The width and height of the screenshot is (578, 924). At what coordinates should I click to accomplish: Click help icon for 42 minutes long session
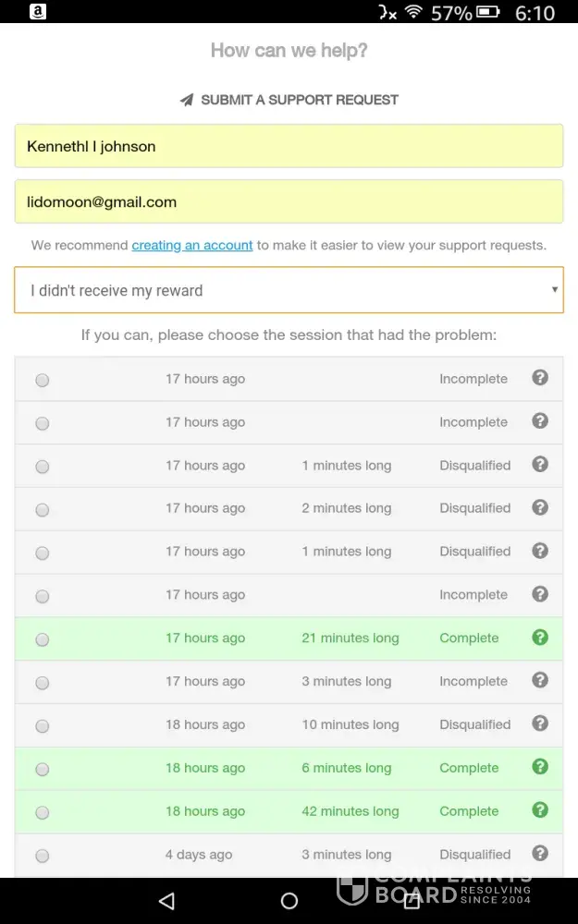pyautogui.click(x=540, y=810)
